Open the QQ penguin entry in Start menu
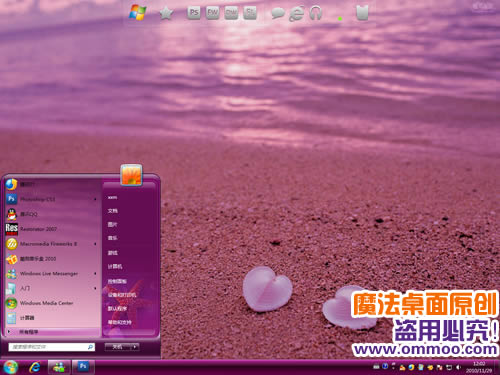This screenshot has width=500, height=375. tap(52, 214)
